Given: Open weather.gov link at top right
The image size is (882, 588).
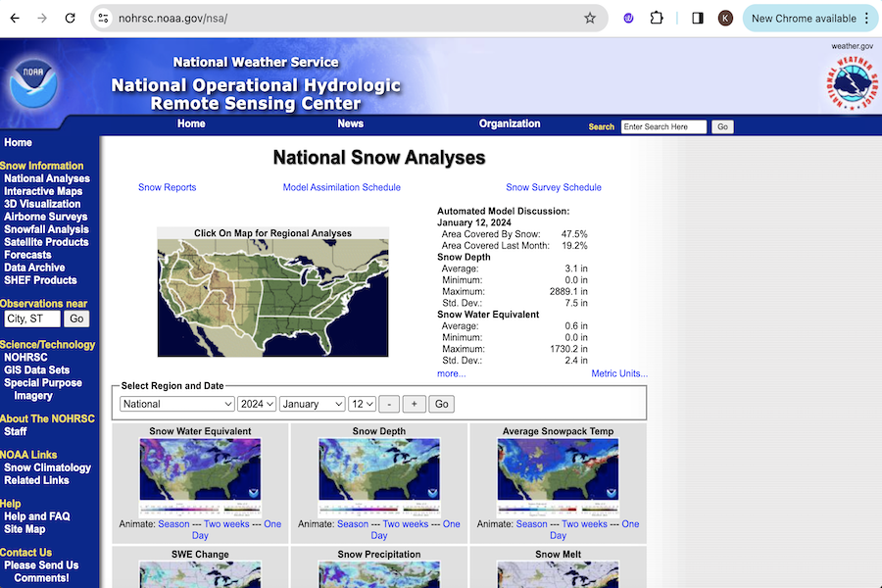Looking at the screenshot, I should (x=853, y=46).
